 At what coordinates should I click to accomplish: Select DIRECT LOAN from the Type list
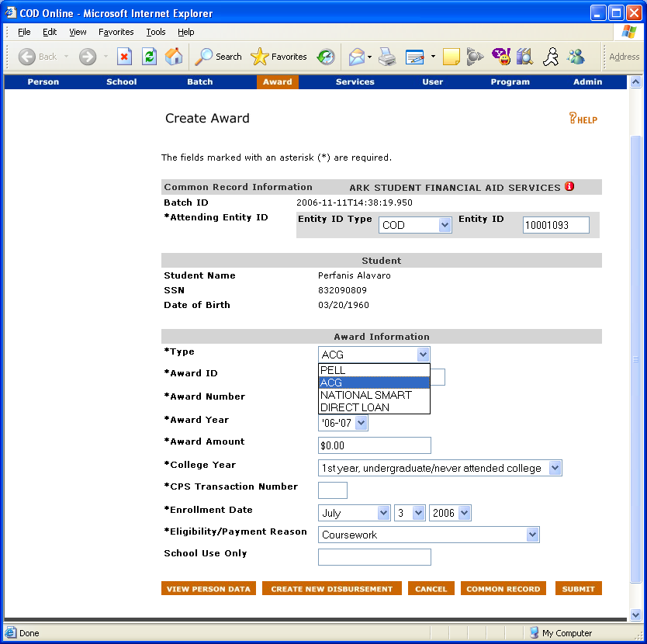tap(374, 407)
